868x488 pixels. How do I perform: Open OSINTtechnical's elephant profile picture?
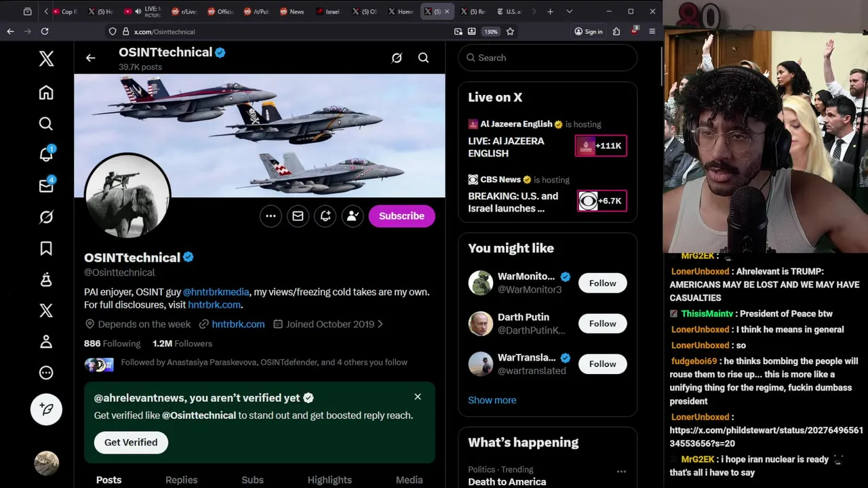pos(127,197)
